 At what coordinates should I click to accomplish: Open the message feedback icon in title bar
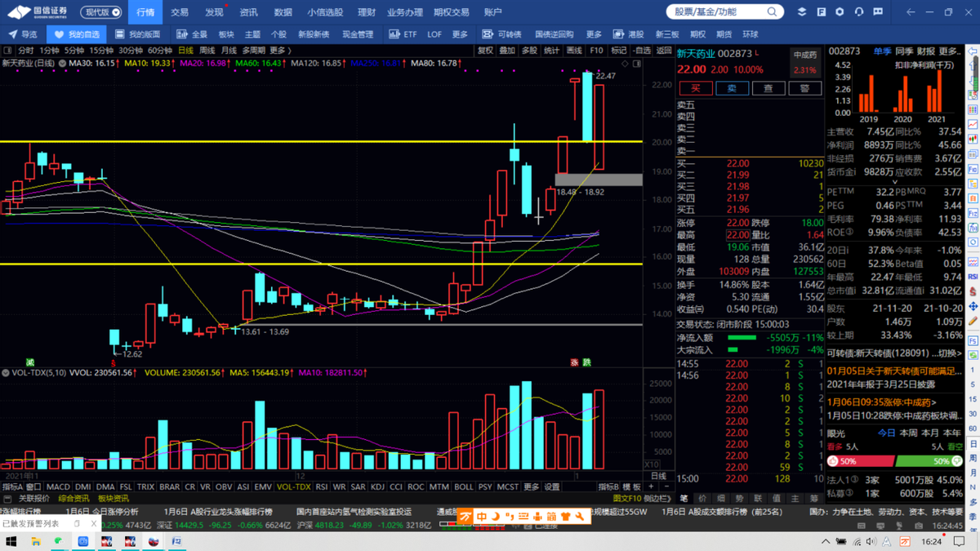[x=878, y=12]
